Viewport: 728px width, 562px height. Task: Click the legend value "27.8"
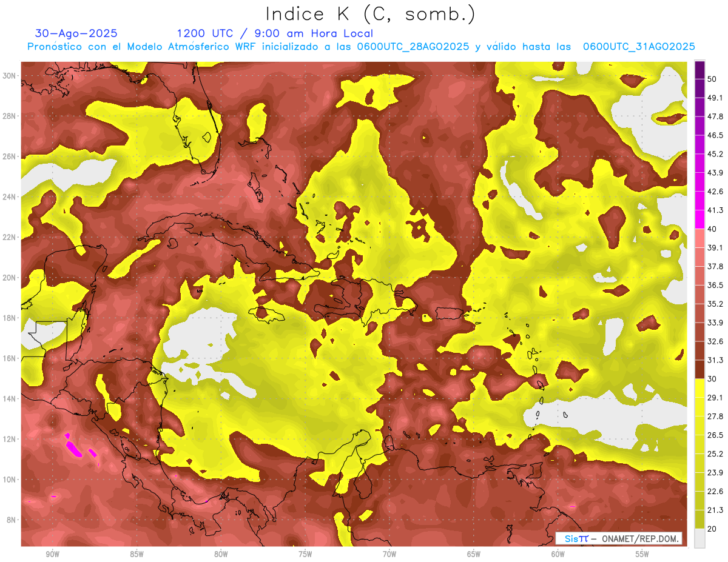coord(715,416)
